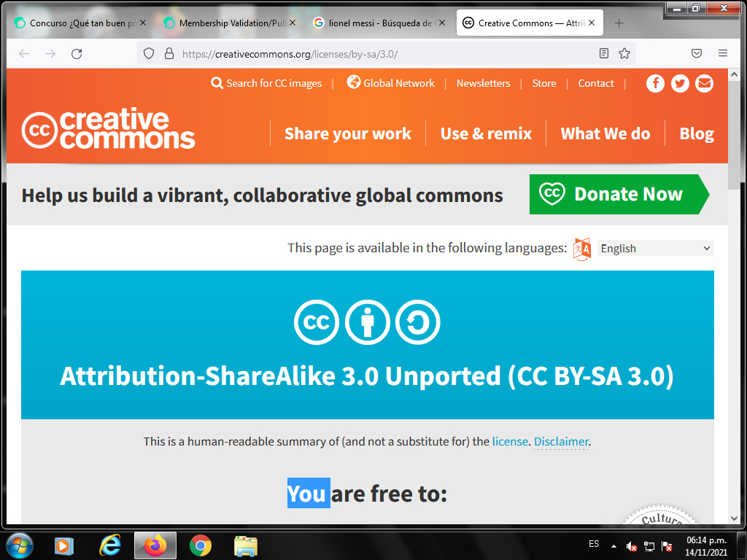Click the translation icon beside language selector
Image resolution: width=747 pixels, height=560 pixels.
581,249
